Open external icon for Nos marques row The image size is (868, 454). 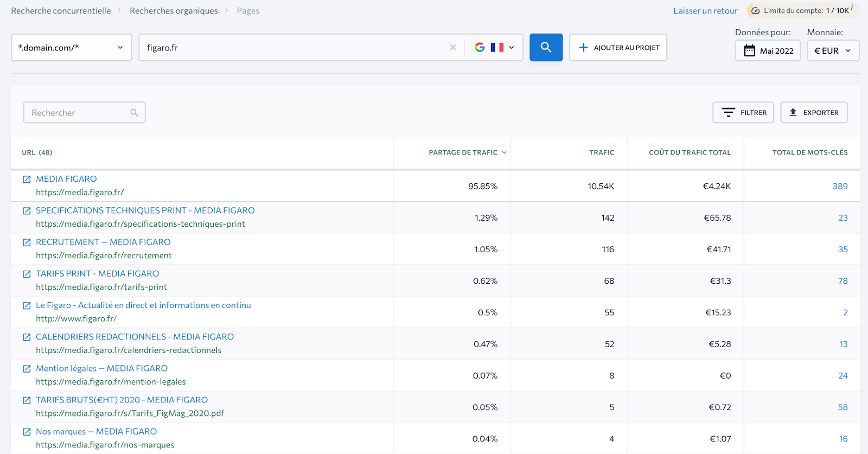(x=27, y=432)
